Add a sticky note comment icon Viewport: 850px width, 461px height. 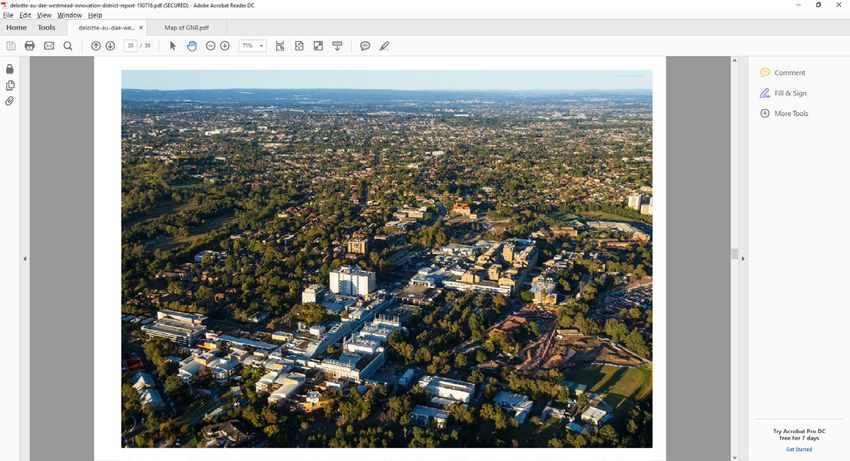tap(365, 46)
